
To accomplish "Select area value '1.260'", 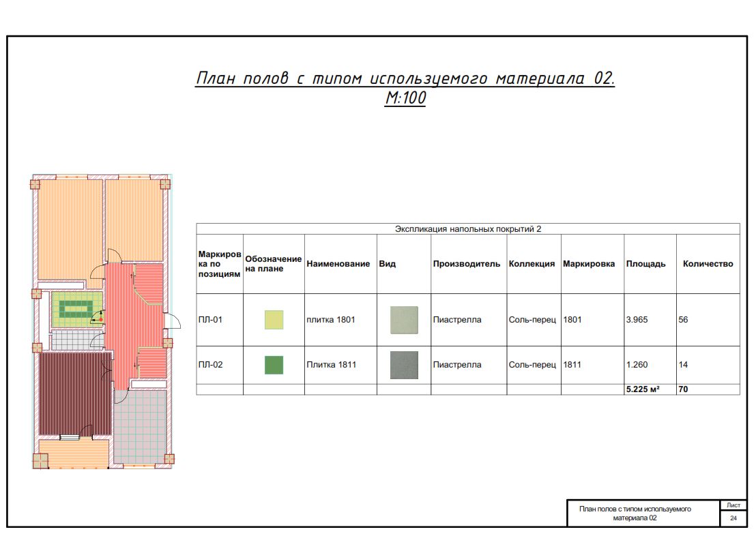I will coord(637,365).
